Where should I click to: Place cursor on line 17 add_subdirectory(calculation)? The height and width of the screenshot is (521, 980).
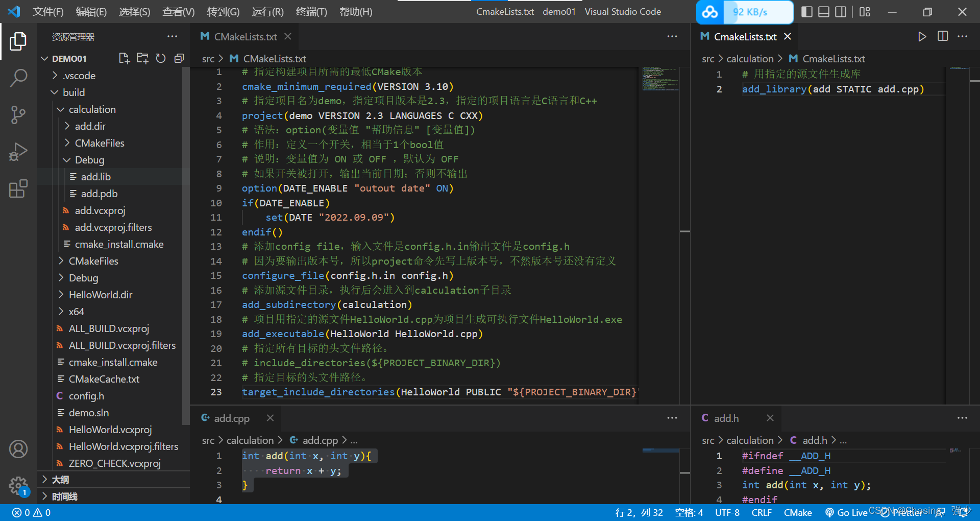327,304
